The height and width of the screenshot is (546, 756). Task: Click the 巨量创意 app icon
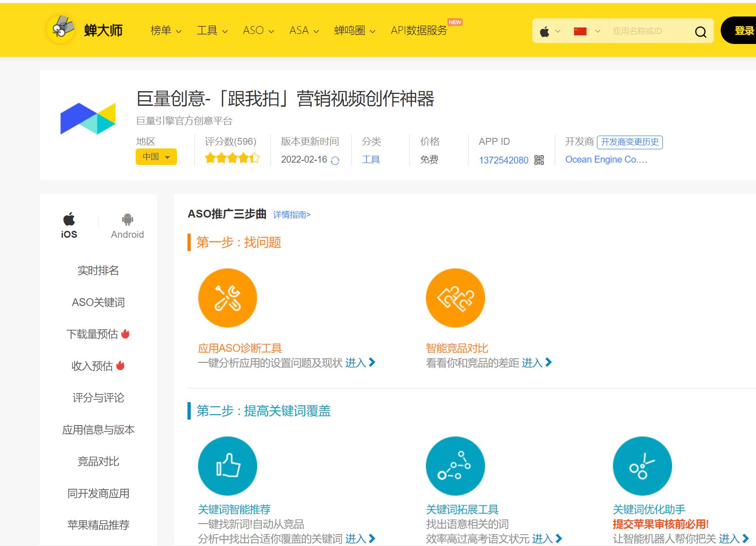point(88,119)
